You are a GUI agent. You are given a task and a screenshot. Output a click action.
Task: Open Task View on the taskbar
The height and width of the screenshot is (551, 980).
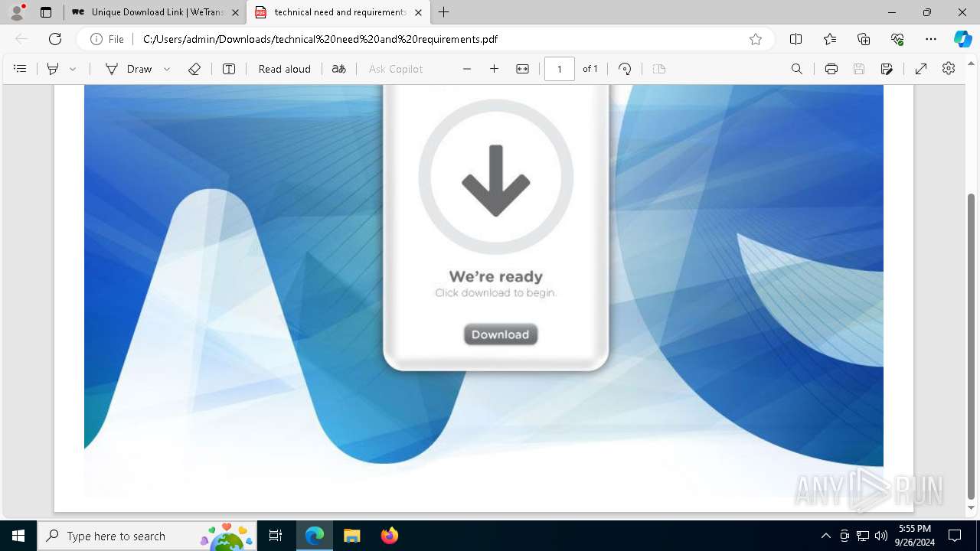click(x=276, y=536)
